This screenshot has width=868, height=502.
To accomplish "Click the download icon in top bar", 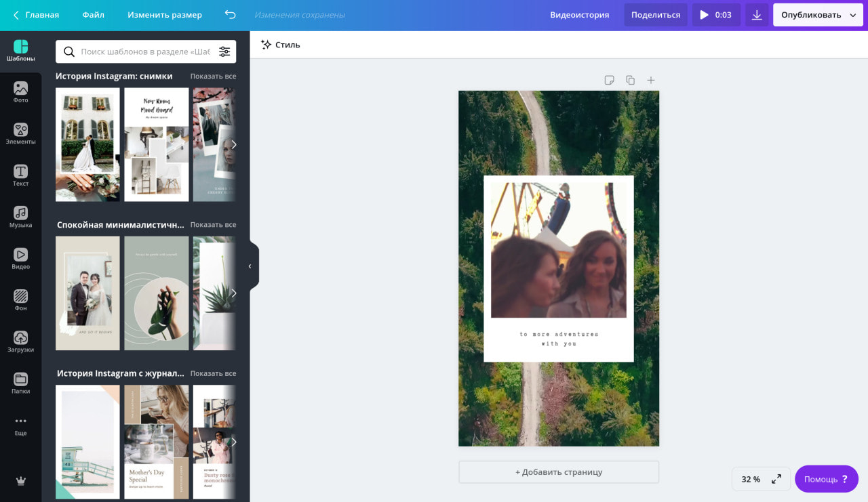I will [x=757, y=15].
